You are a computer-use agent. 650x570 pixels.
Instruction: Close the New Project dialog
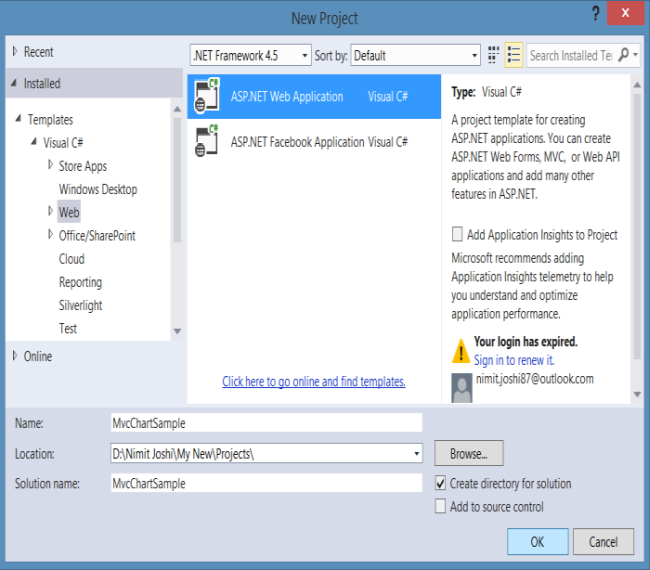coord(625,13)
